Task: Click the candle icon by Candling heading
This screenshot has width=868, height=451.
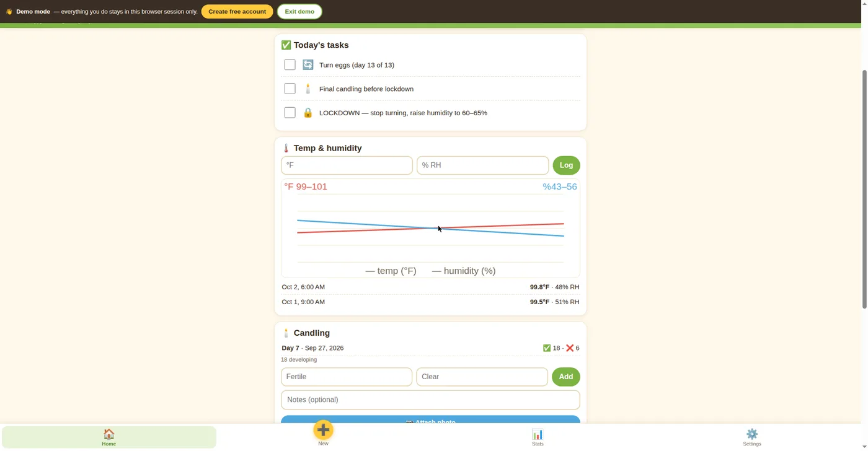Action: point(286,333)
